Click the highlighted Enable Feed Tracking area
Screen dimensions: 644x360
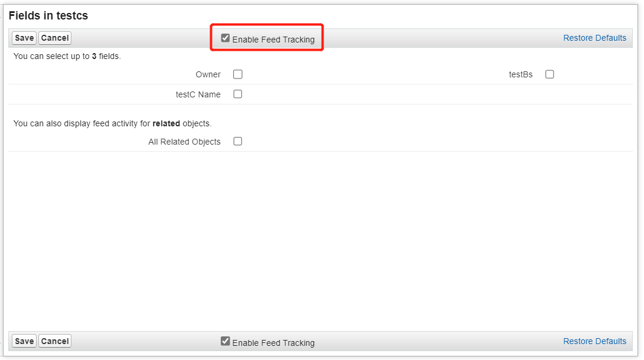point(266,37)
